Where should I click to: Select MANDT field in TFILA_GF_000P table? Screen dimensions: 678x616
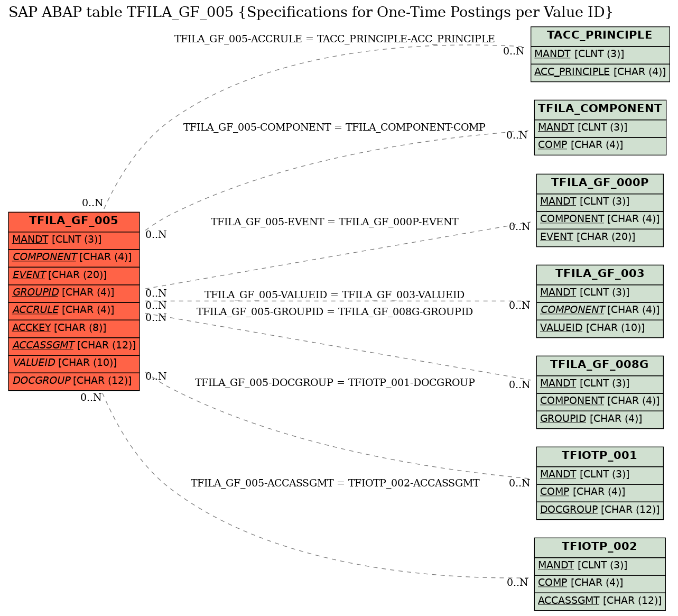600,202
